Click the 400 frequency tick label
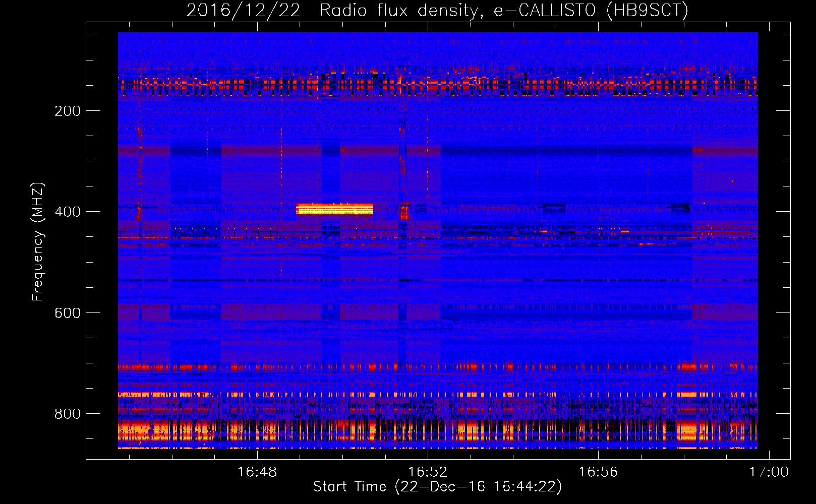The image size is (816, 504). click(x=68, y=212)
